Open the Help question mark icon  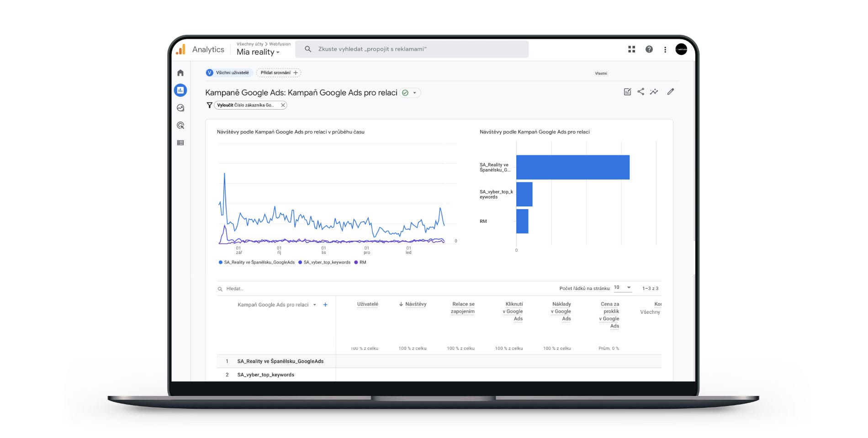(649, 49)
